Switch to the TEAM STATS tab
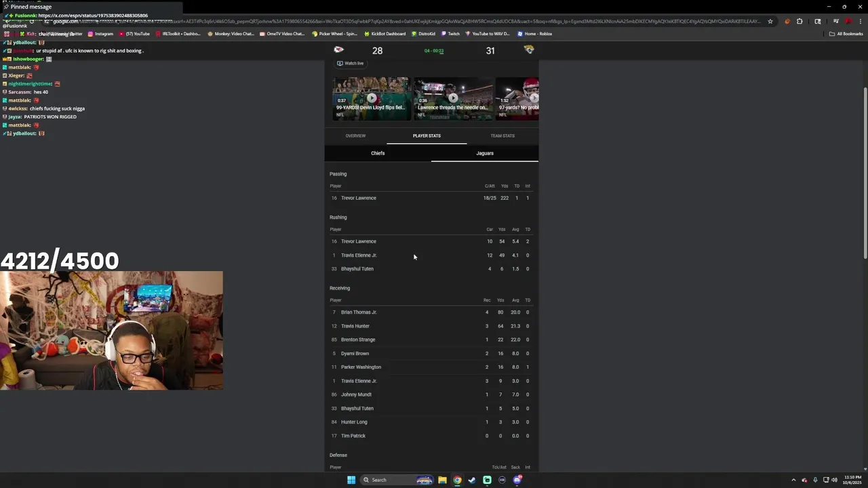Screen dimensions: 868x488 coord(502,136)
